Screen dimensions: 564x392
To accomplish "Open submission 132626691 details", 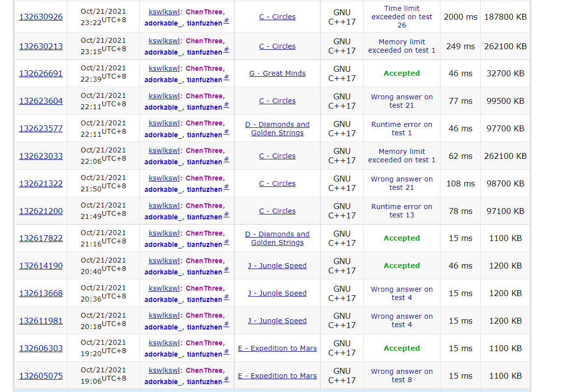I will 41,74.
